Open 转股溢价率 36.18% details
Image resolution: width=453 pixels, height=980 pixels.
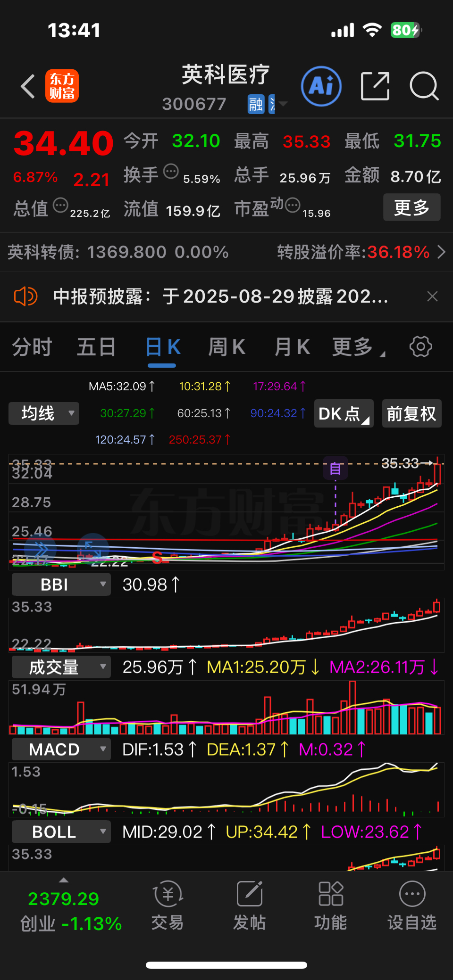click(353, 252)
